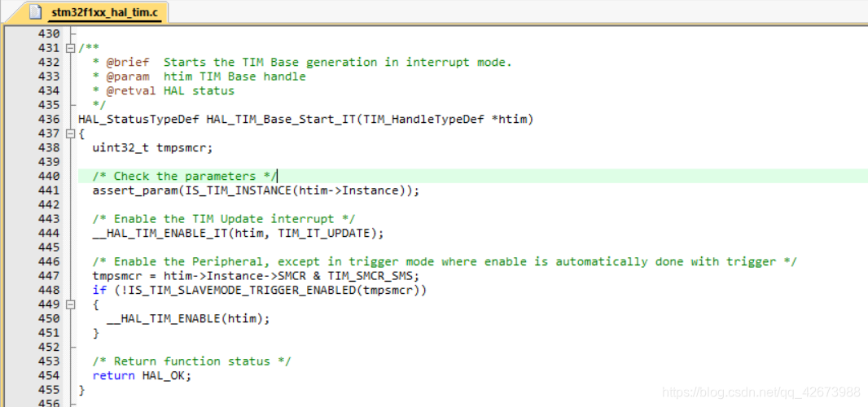868x407 pixels.
Task: Click '/* Enable the TIM Update interrupt */' comment
Action: pyautogui.click(x=224, y=219)
